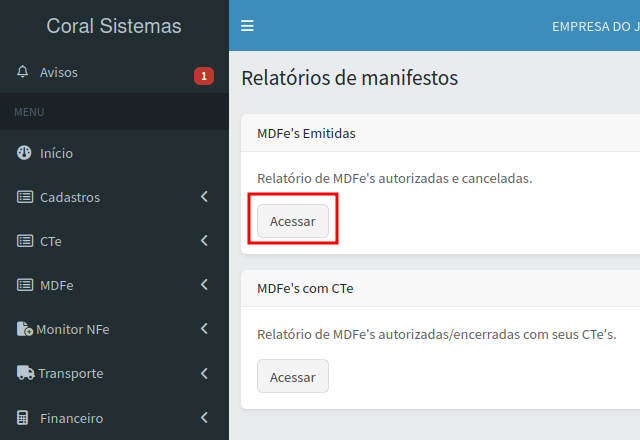Click the Transporte truck icon
Image resolution: width=640 pixels, height=440 pixels.
coord(25,373)
